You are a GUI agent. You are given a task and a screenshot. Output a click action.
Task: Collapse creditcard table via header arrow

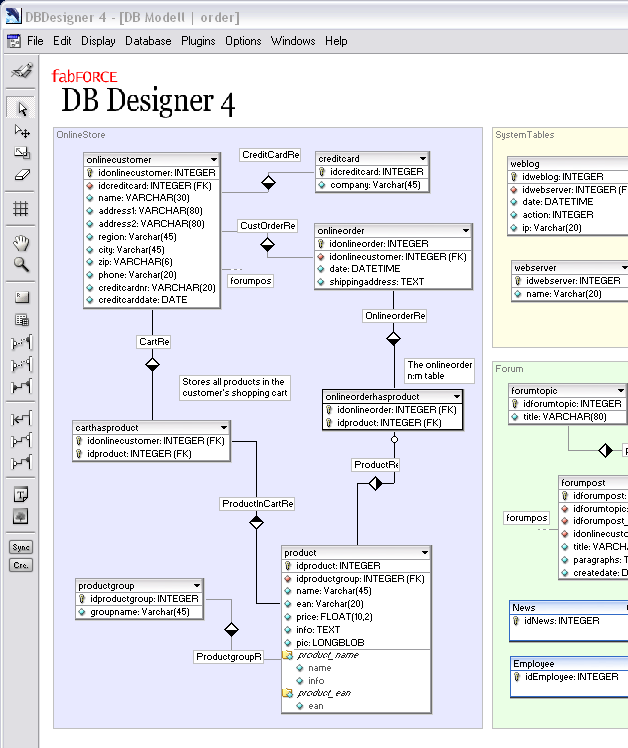click(x=423, y=158)
